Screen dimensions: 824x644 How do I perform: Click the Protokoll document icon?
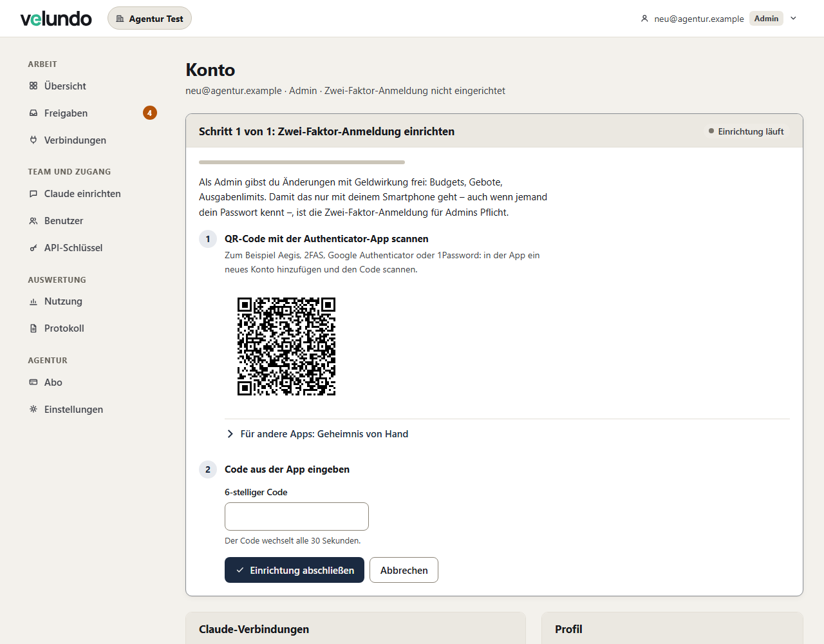(33, 328)
